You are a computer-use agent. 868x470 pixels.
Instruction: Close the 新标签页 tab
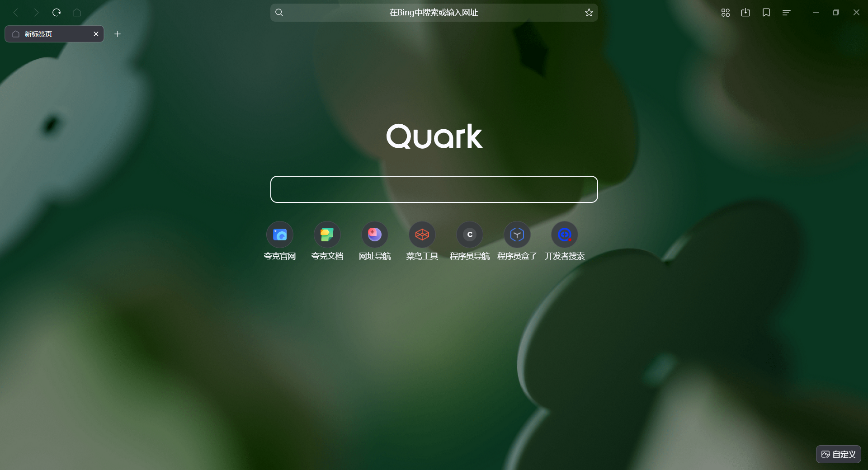point(96,34)
